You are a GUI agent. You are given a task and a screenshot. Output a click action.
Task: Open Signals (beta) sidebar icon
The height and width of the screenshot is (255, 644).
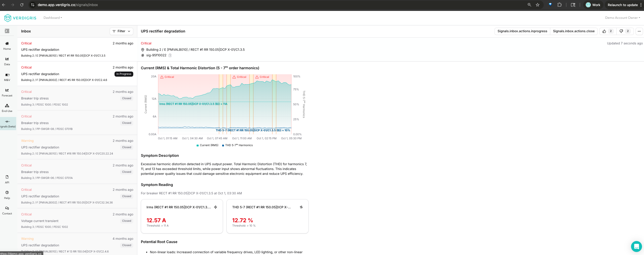[8, 124]
